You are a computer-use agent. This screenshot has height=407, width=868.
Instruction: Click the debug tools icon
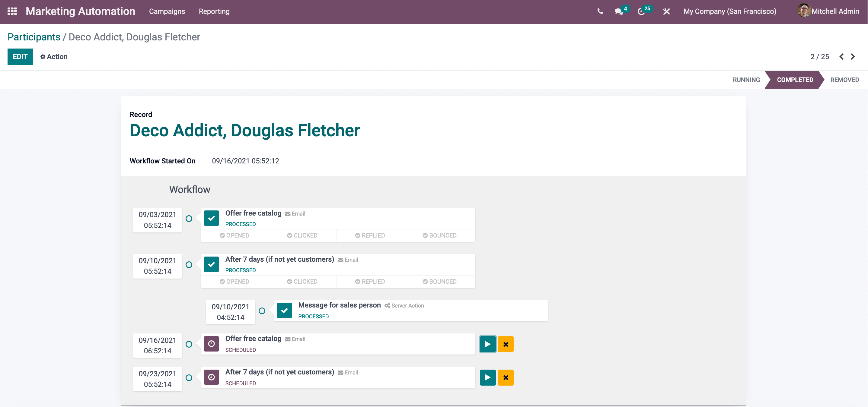pos(666,11)
